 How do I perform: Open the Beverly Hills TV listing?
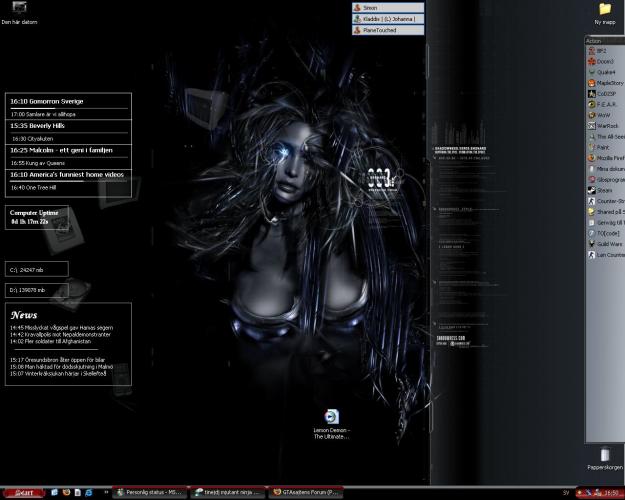(x=68, y=126)
